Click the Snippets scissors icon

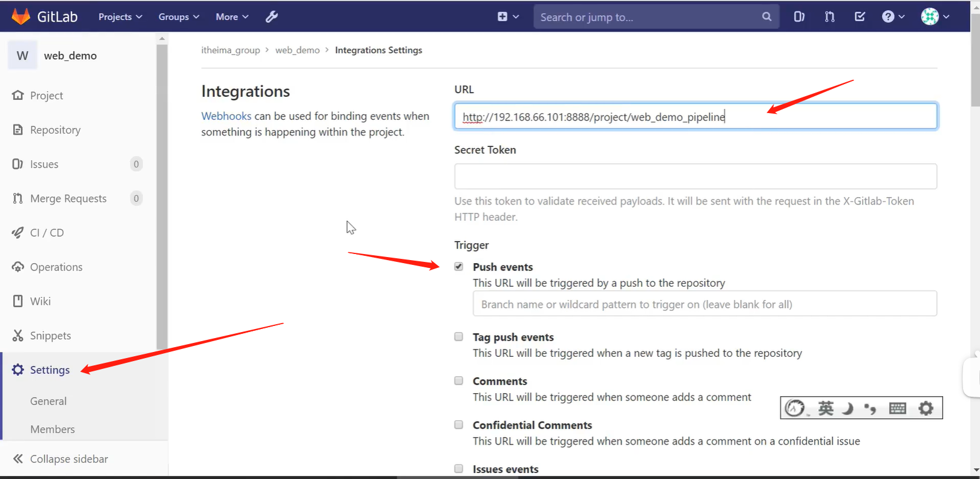(x=18, y=336)
